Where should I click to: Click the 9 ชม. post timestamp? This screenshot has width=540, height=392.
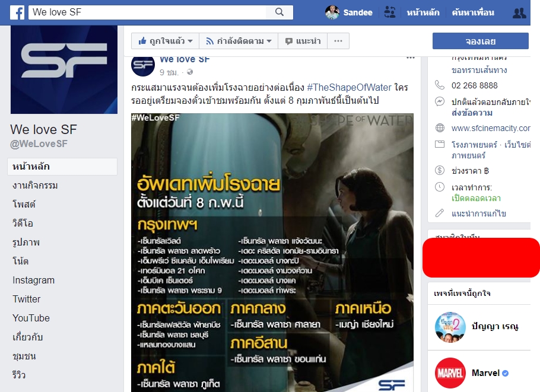click(169, 72)
